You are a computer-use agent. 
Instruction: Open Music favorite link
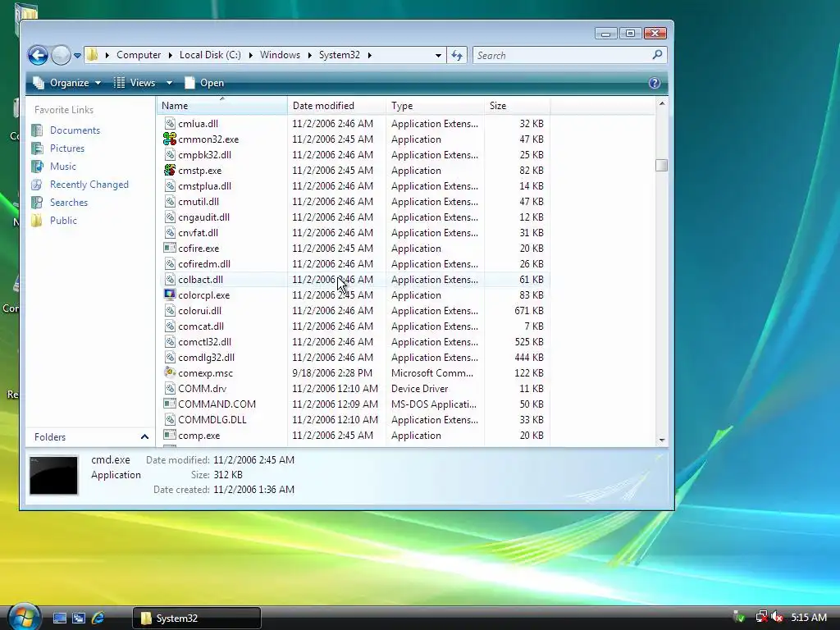[62, 167]
